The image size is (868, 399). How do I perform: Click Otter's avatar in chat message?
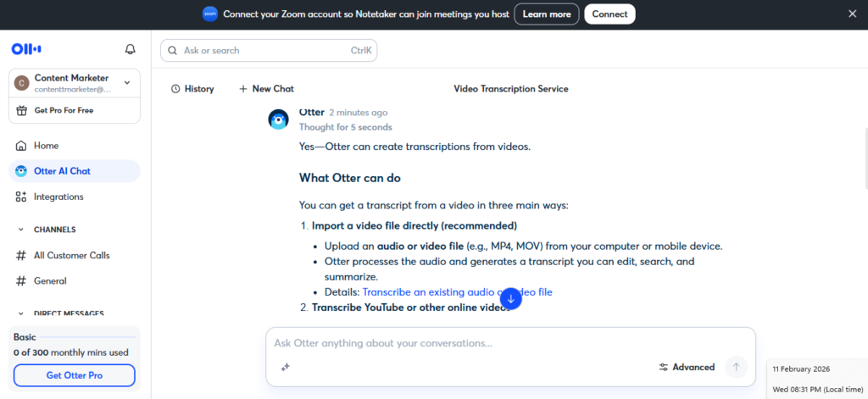[x=278, y=119]
